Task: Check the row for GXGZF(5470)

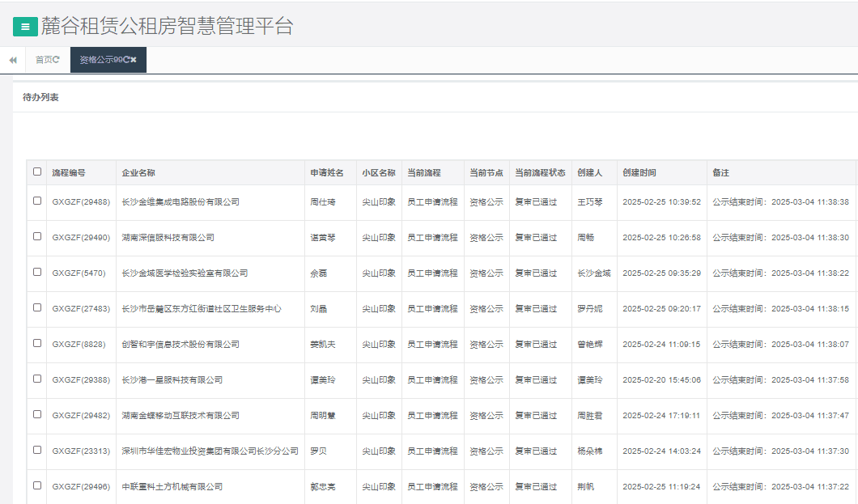Action: [x=36, y=273]
